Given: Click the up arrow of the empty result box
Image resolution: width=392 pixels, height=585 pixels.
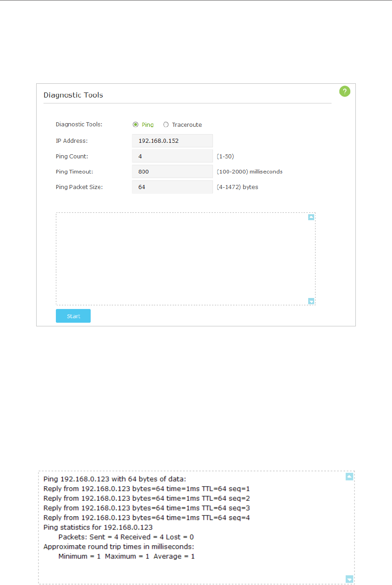Looking at the screenshot, I should coord(311,217).
